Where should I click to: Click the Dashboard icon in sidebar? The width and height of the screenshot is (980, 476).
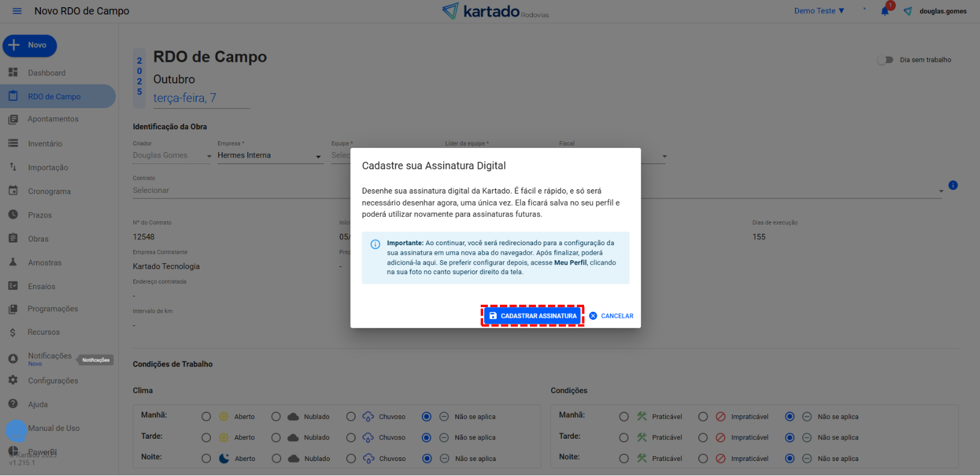click(x=13, y=73)
